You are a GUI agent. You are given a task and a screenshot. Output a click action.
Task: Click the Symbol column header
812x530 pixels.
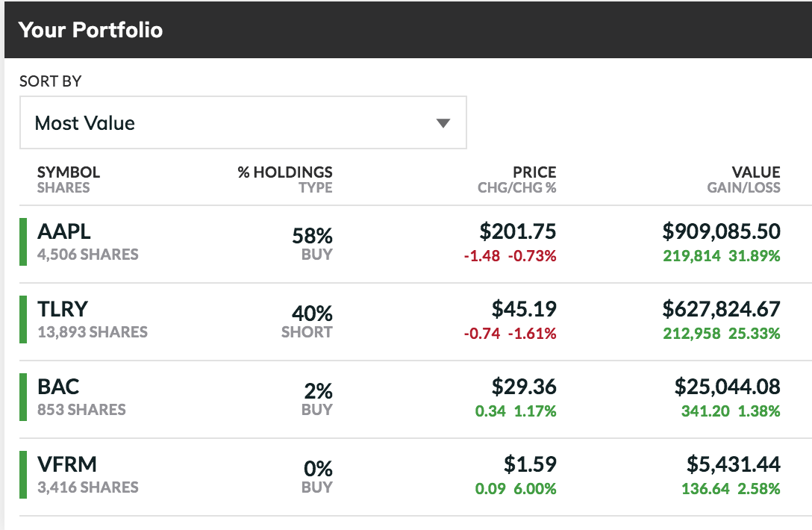click(68, 172)
